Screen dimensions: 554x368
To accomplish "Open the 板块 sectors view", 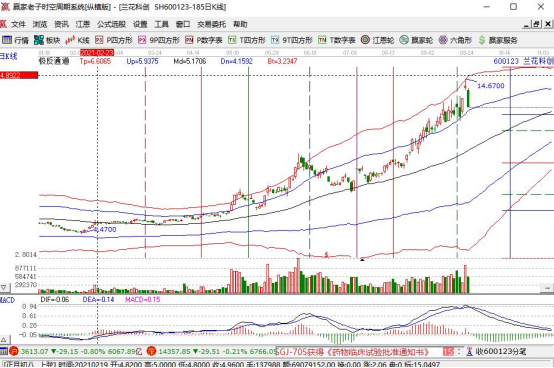I will (x=47, y=40).
